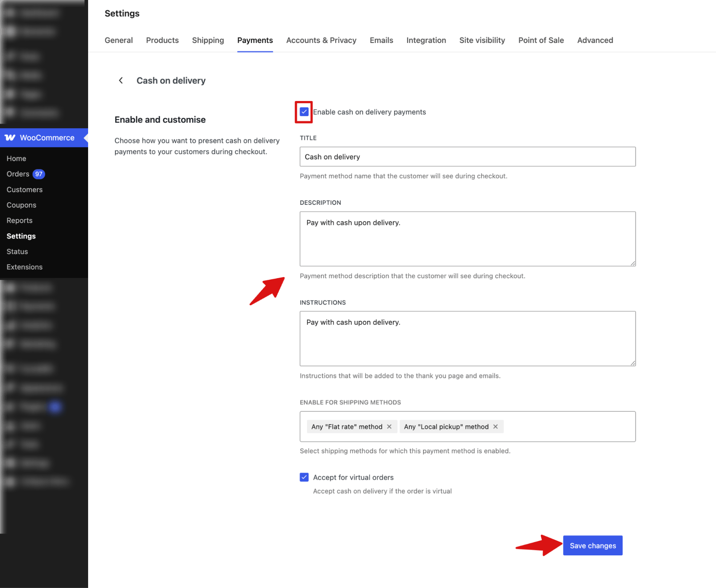
Task: Open the Shipping tab
Action: coord(208,40)
